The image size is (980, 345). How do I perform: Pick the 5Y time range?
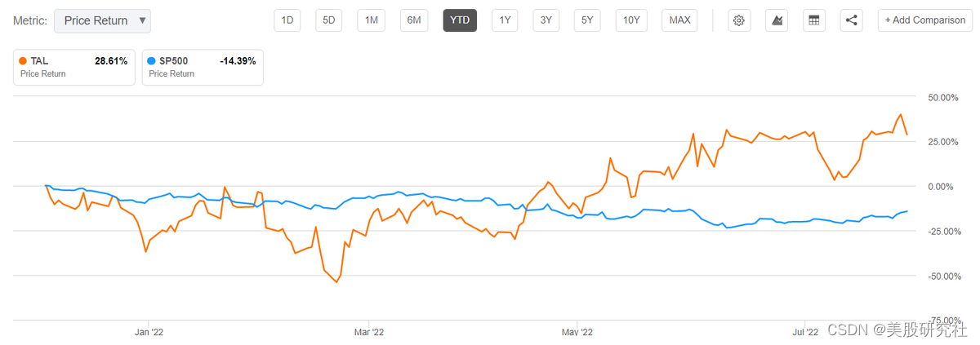[x=587, y=20]
